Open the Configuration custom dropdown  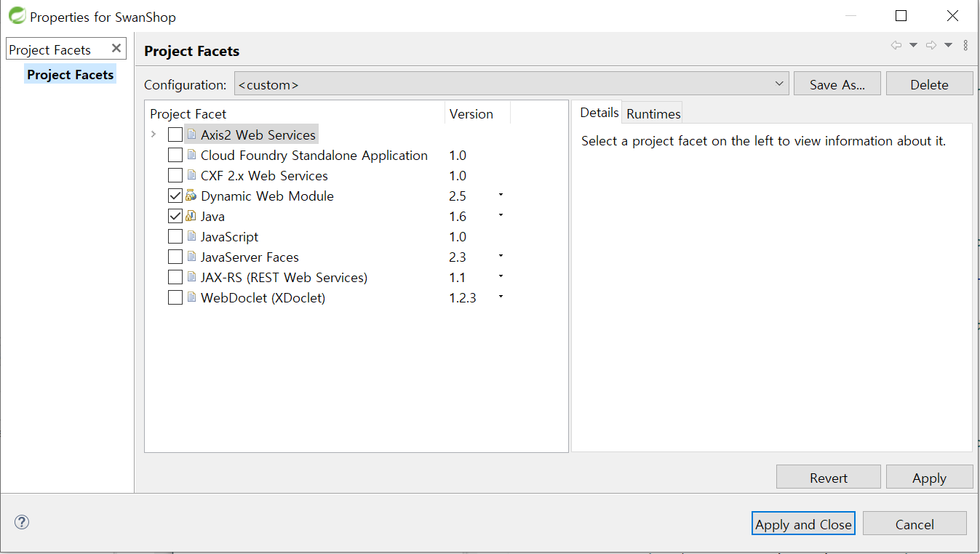(511, 84)
